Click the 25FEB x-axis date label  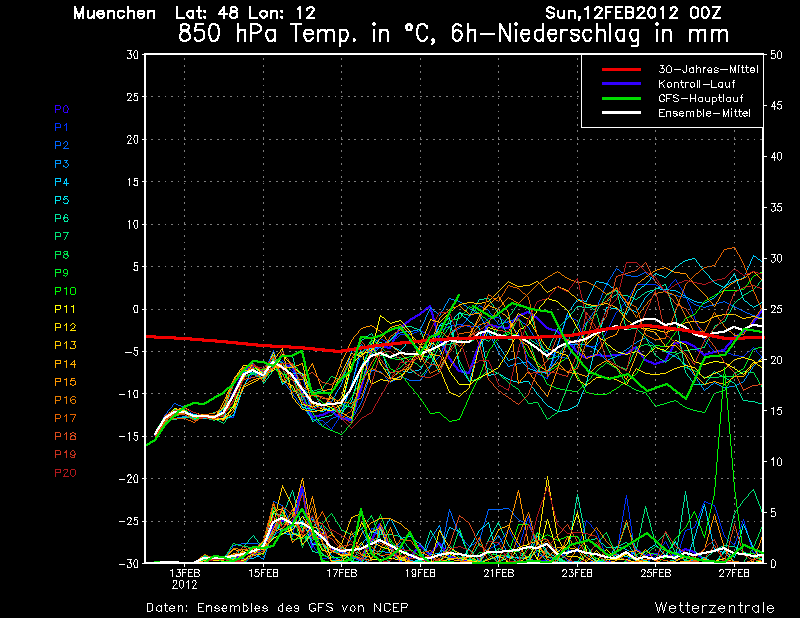tap(656, 573)
